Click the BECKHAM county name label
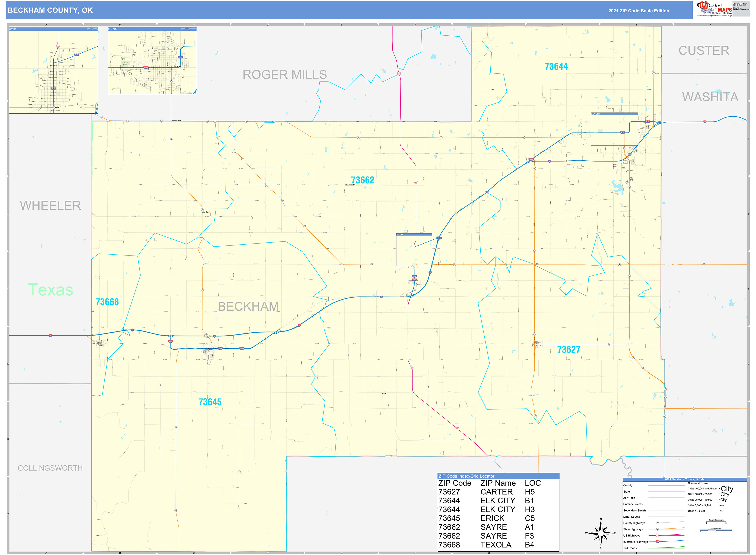Viewport: 756px width, 555px height. pos(248,306)
